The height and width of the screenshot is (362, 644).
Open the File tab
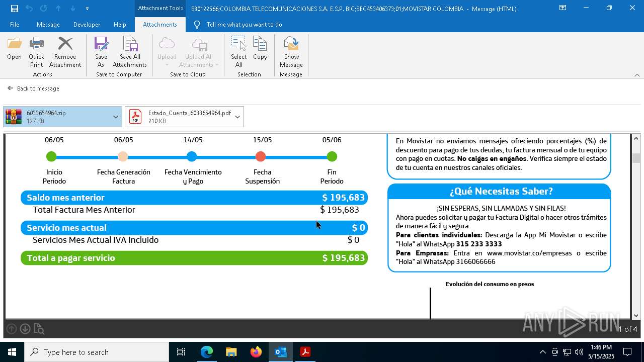click(15, 25)
